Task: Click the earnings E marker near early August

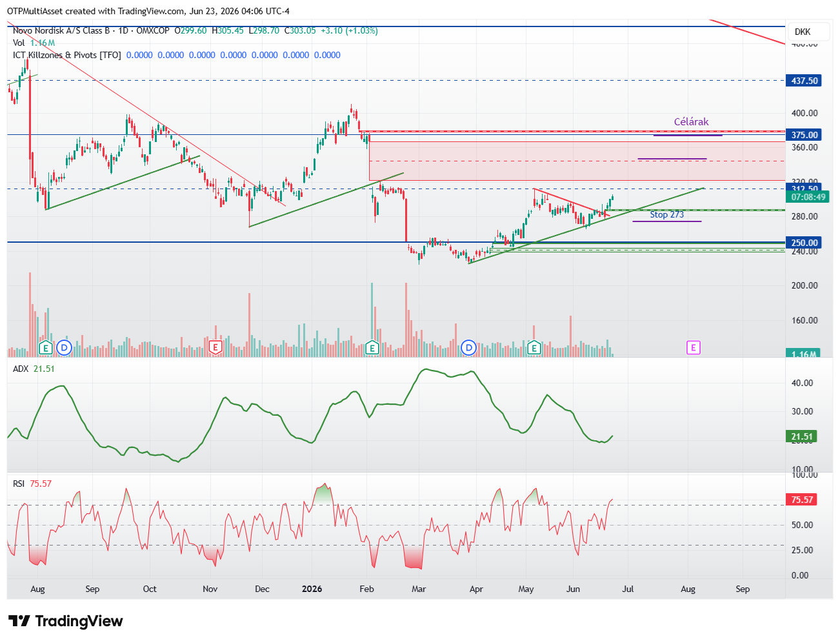Action: point(45,348)
